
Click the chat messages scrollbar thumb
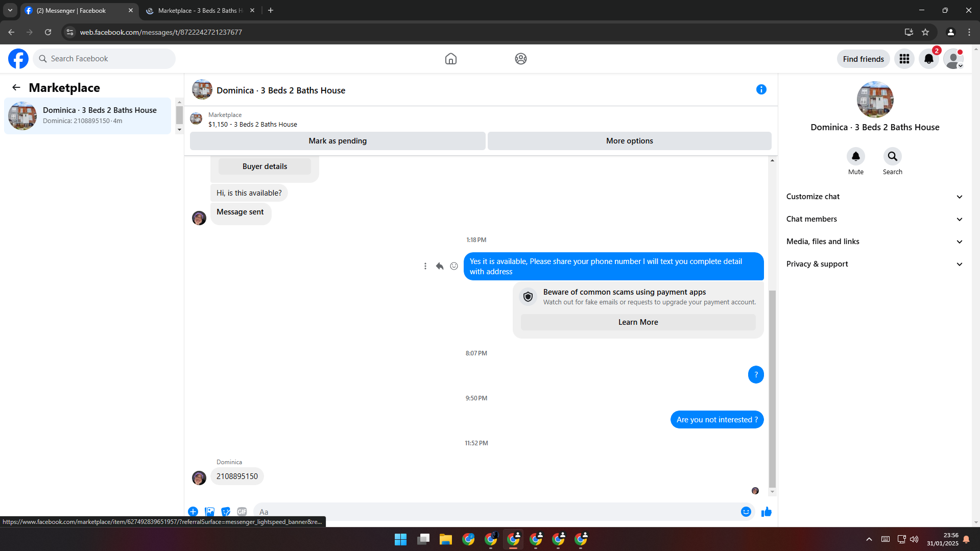pyautogui.click(x=772, y=388)
